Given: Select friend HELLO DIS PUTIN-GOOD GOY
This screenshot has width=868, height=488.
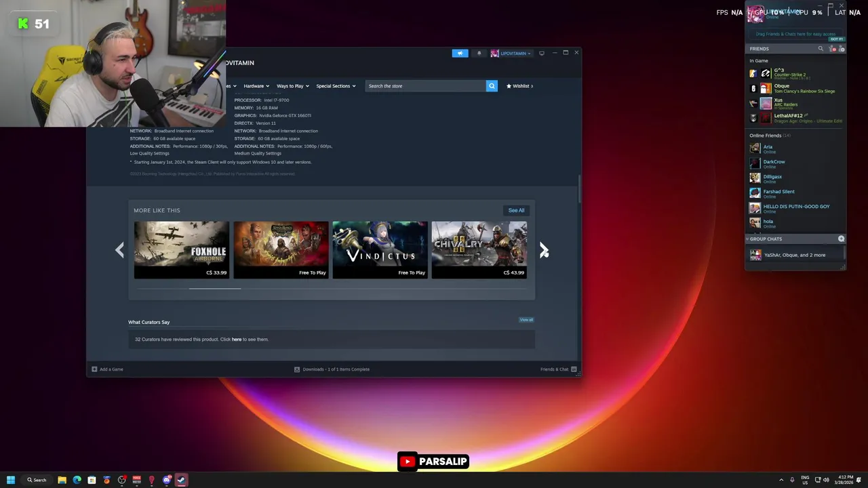Looking at the screenshot, I should pyautogui.click(x=796, y=207).
